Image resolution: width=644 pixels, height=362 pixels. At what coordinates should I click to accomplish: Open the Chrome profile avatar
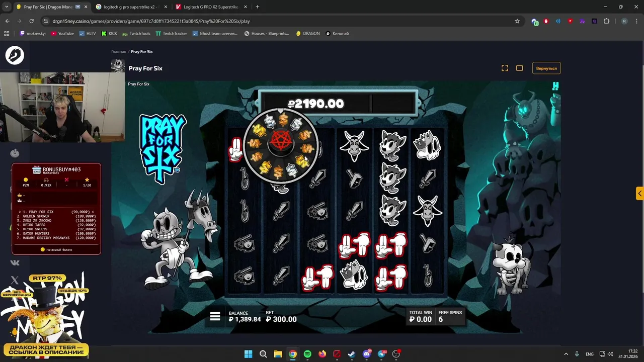(x=624, y=21)
